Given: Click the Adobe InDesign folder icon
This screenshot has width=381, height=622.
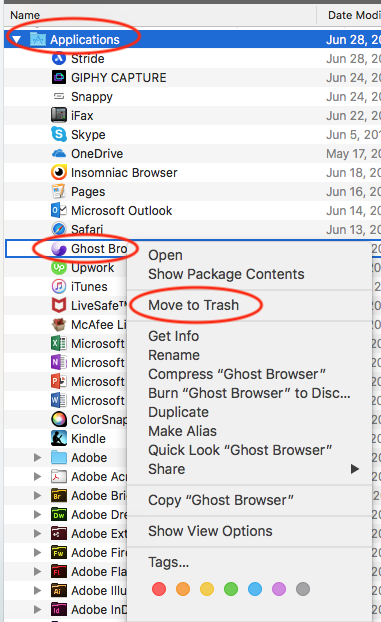Looking at the screenshot, I should coord(59,610).
